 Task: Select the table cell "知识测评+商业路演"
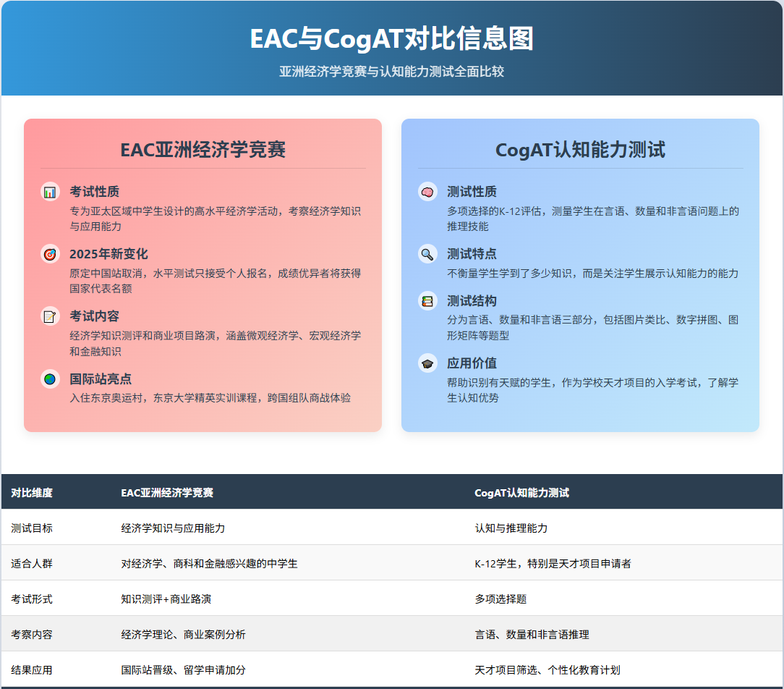166,599
